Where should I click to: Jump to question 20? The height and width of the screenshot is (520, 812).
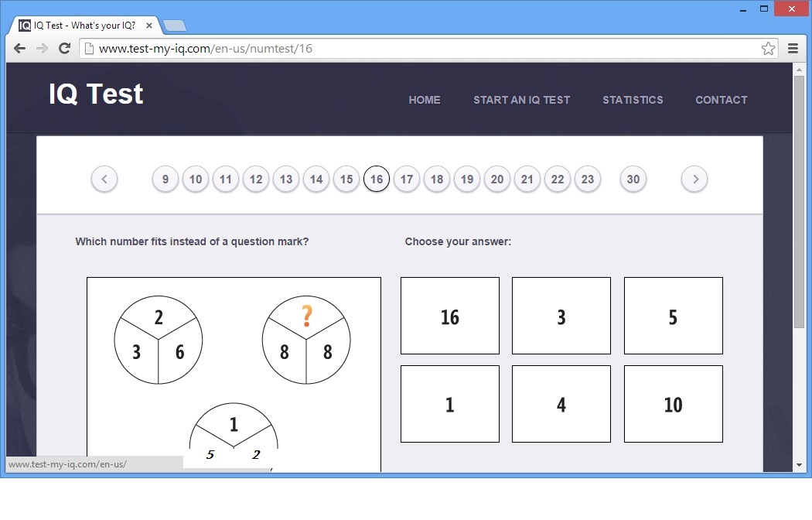pos(497,180)
